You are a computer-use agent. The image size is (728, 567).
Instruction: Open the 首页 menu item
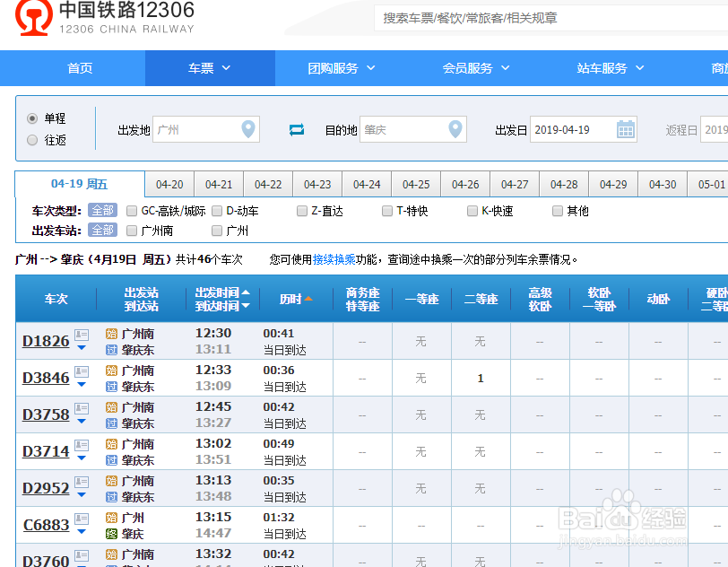pos(80,67)
